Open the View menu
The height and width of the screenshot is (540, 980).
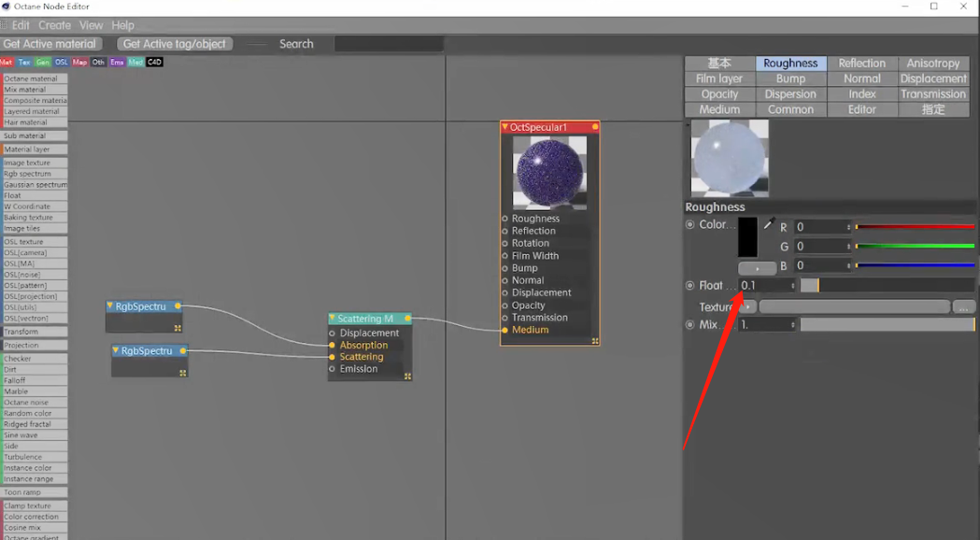coord(92,25)
